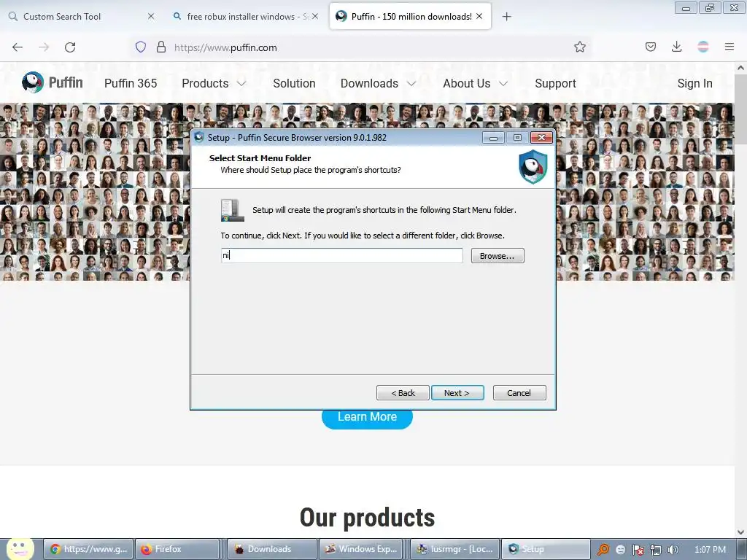Click scrollbar down arrow of the page
The image size is (747, 560).
[740, 532]
